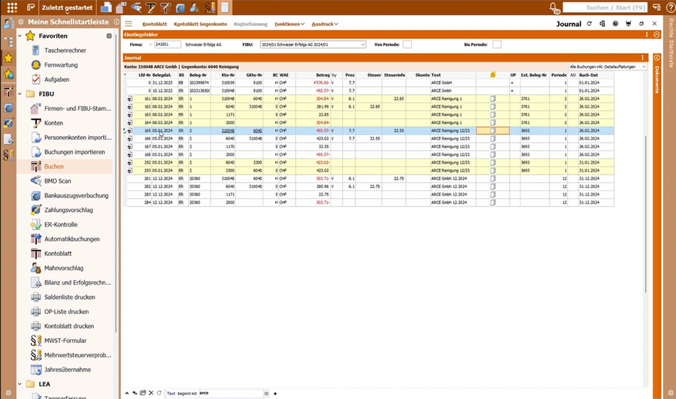Click the Favoriten settings gear icon

coord(109,36)
